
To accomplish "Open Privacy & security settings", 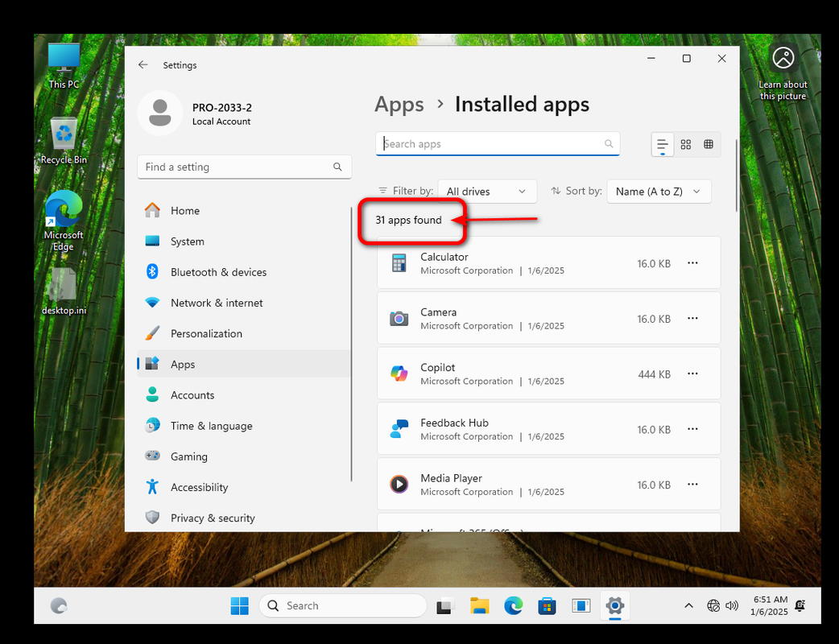I will tap(244, 518).
